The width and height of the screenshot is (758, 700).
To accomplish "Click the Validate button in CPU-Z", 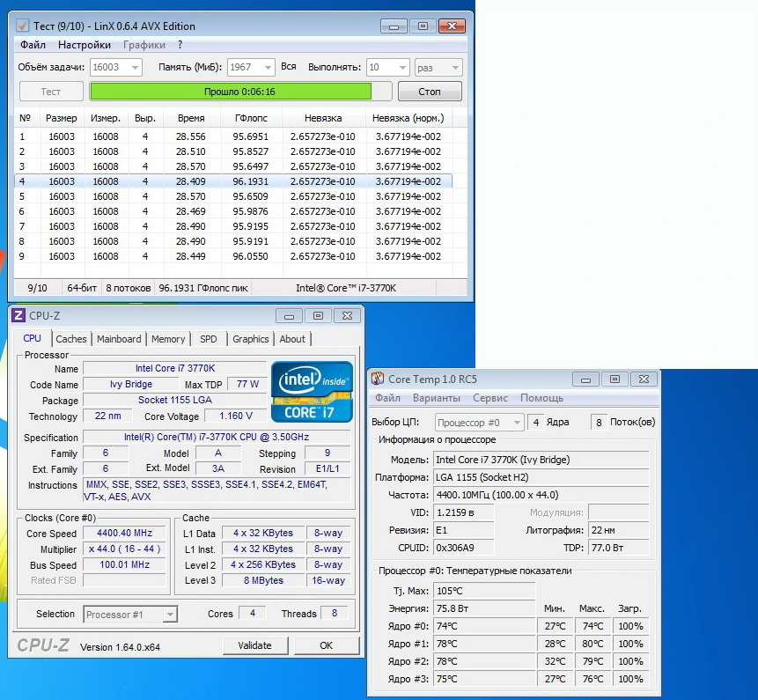I will [x=255, y=645].
